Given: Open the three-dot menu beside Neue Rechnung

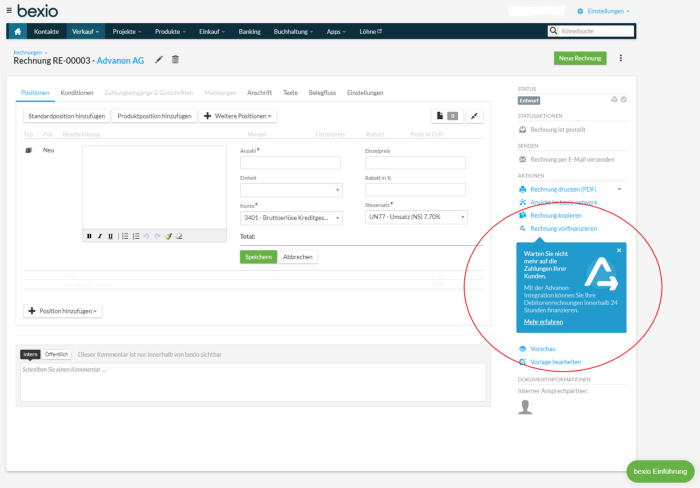Looking at the screenshot, I should coord(621,58).
